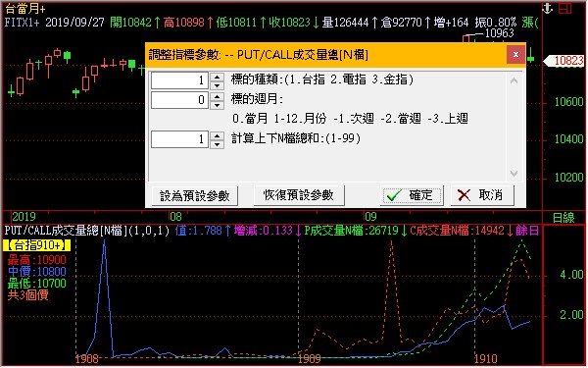
Task: Click the 日線 timeframe label
Action: [563, 218]
